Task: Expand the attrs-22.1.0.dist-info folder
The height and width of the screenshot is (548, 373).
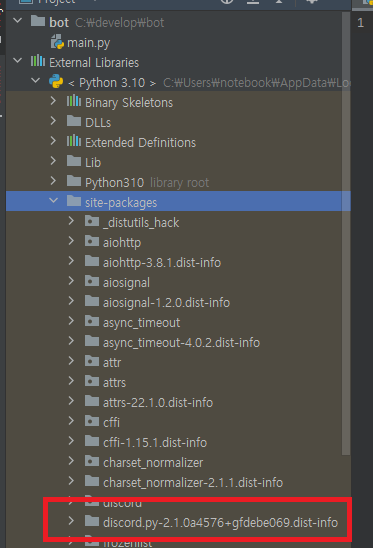Action: pos(71,401)
